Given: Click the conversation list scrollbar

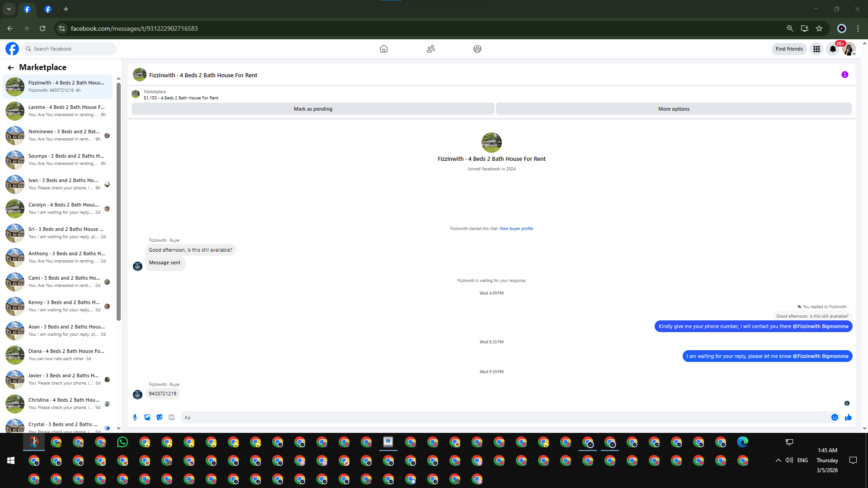Looking at the screenshot, I should [118, 201].
